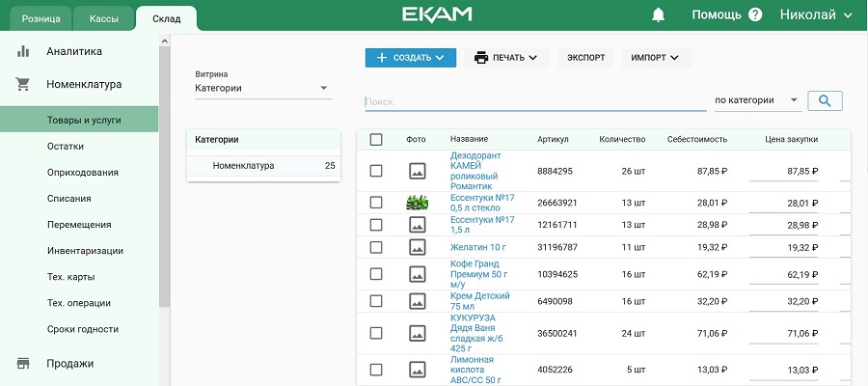Click the sidebar vertical scrollbar
Image resolution: width=868 pixels, height=386 pixels.
(164, 178)
